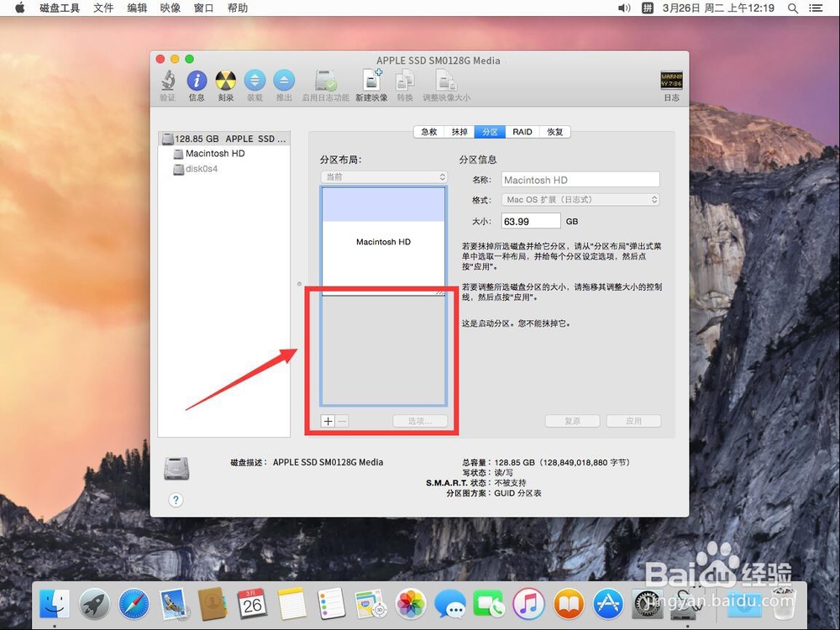Screen dimensions: 840x630
Task: Click the sidebar splitter dot handle
Action: (x=299, y=284)
